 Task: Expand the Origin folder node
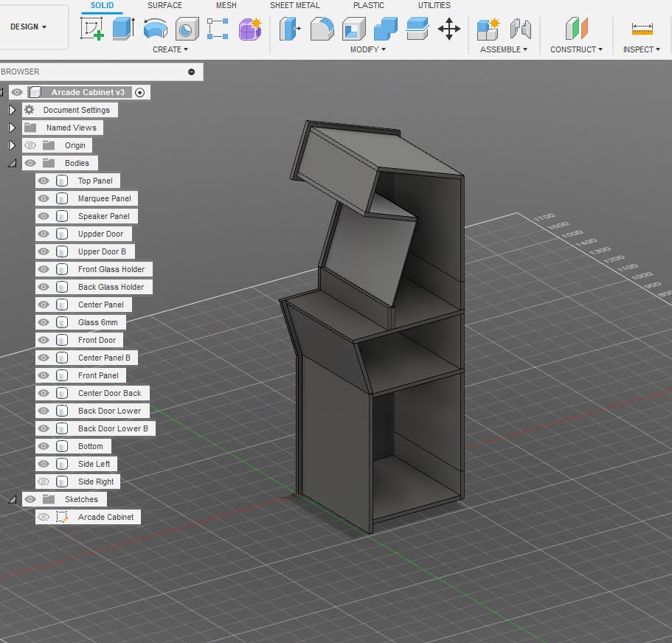click(x=12, y=145)
